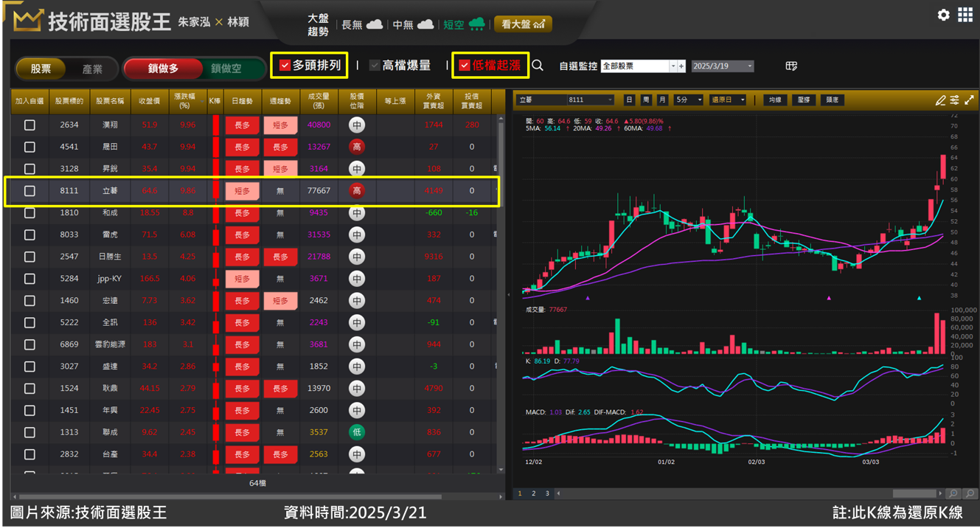
Task: Uncheck the 低檔起漲 checkbox
Action: pos(465,66)
